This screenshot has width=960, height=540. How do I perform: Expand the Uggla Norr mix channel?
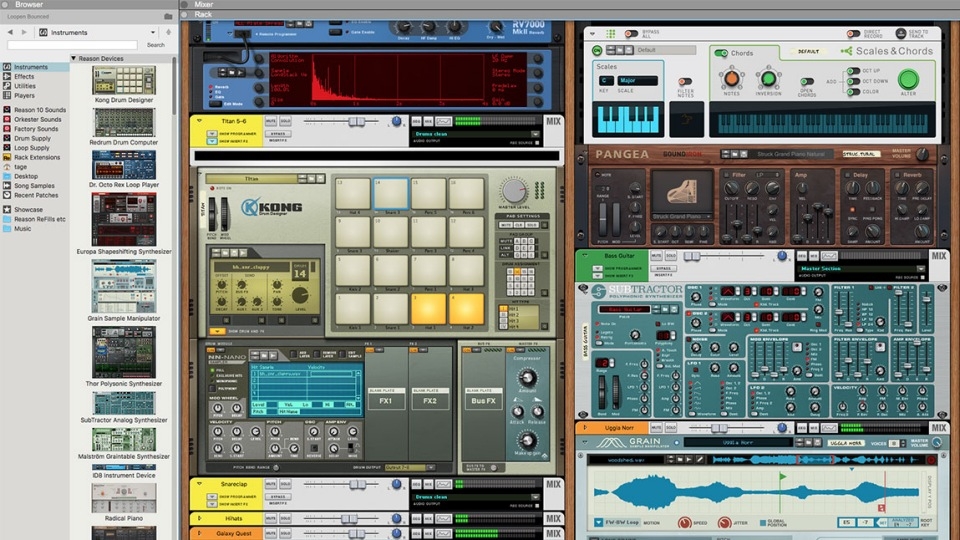tap(585, 427)
